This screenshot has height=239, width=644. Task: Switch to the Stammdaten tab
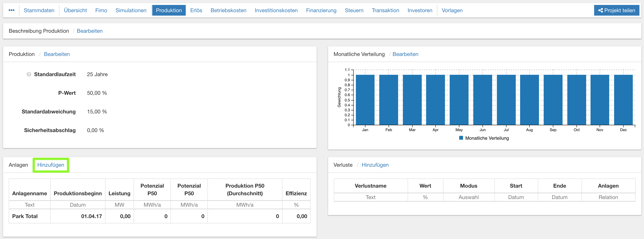(39, 10)
